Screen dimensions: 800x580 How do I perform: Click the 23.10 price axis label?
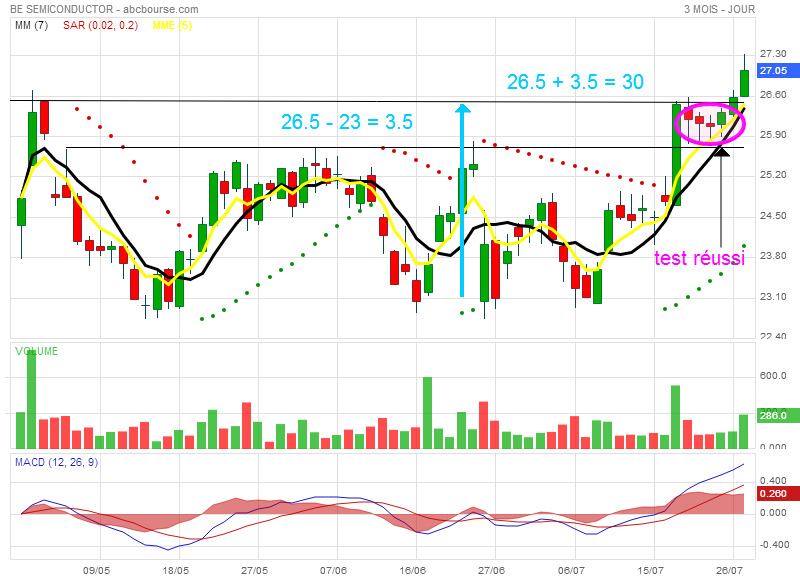(x=773, y=297)
